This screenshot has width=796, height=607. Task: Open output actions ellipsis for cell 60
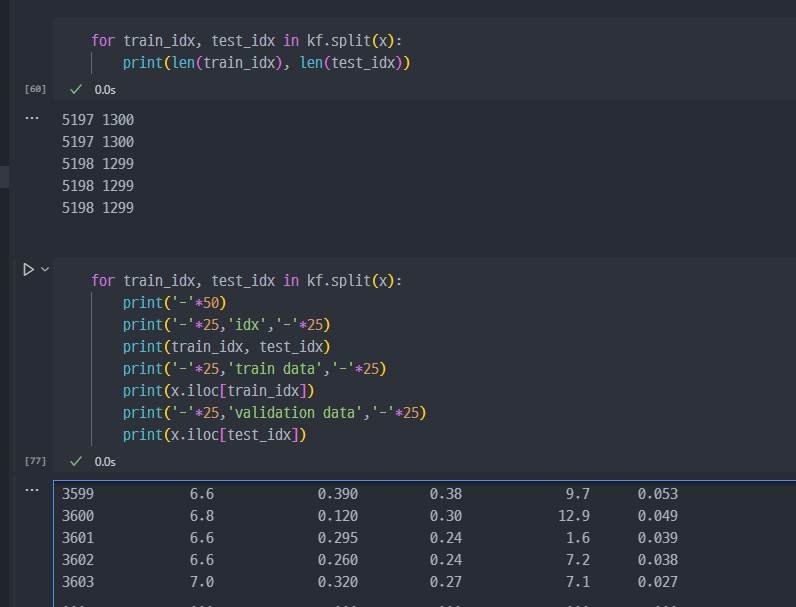31,118
